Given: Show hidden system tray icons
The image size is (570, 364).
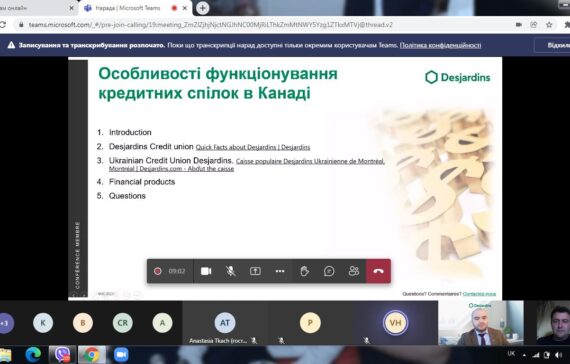Looking at the screenshot, I should [524, 355].
